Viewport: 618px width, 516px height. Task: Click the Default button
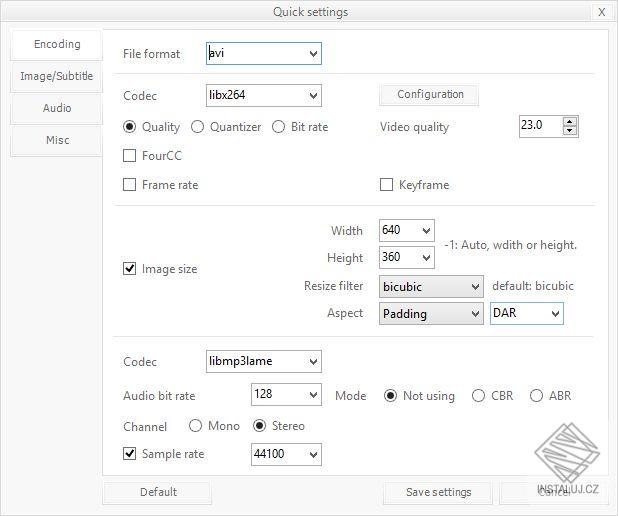coord(158,492)
